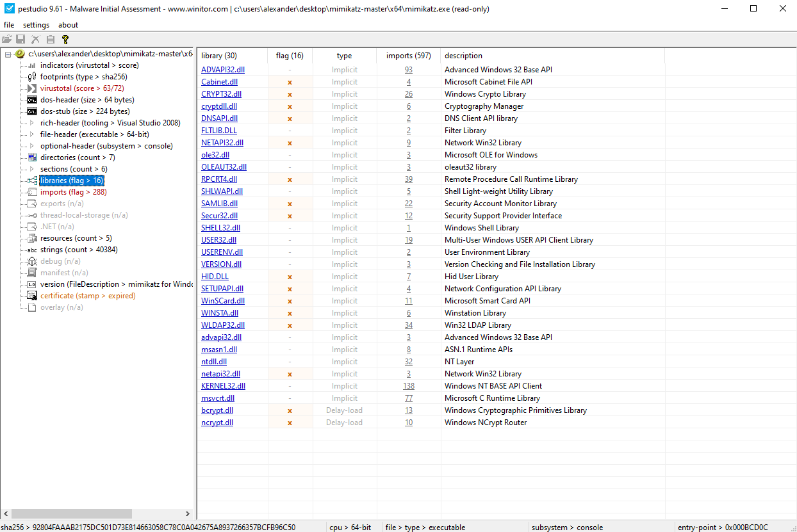Click the mimikatz.exe root file icon
The width and height of the screenshot is (797, 532).
coord(20,54)
